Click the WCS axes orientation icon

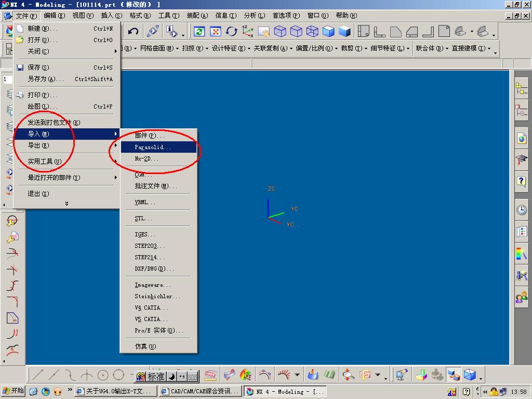click(248, 32)
